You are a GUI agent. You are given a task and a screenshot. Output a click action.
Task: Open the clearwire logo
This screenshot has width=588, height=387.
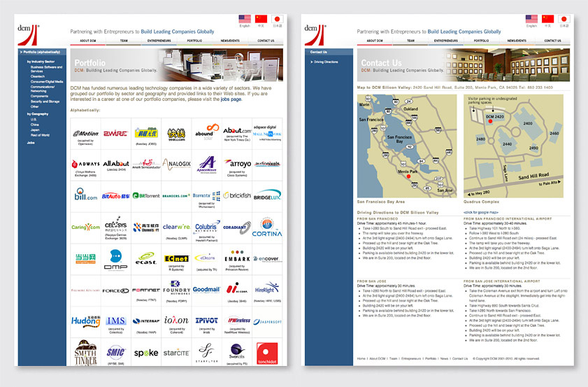[176, 227]
